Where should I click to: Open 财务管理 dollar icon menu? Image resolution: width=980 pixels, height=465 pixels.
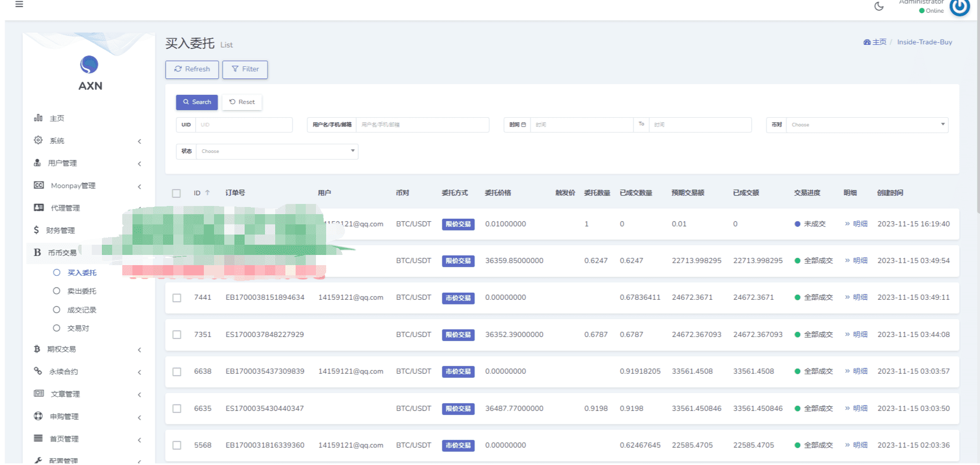click(36, 230)
